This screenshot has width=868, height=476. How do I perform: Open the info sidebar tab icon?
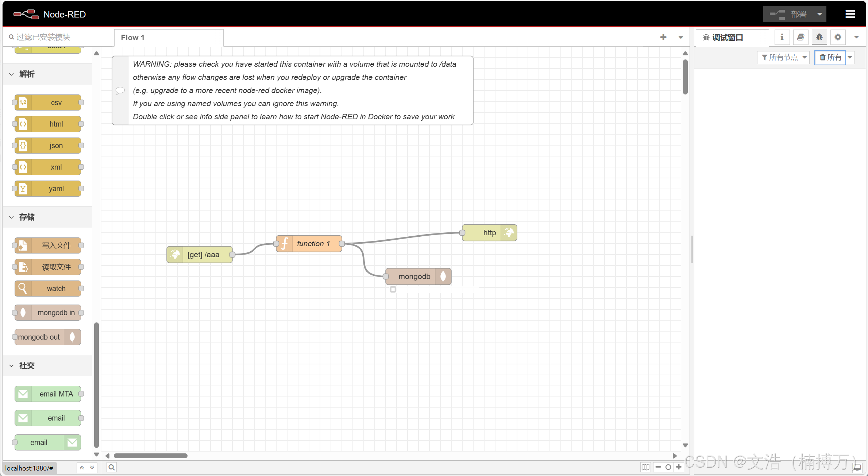point(782,37)
